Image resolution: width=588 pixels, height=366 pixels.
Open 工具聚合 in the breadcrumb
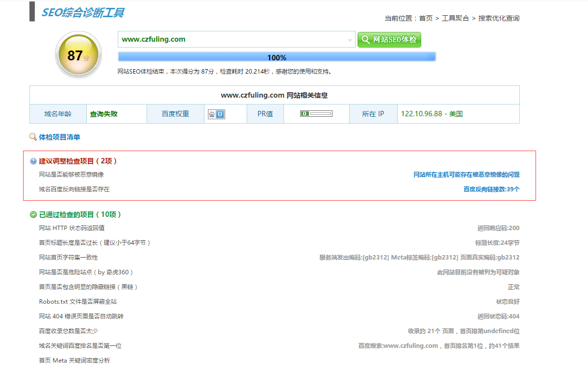455,18
